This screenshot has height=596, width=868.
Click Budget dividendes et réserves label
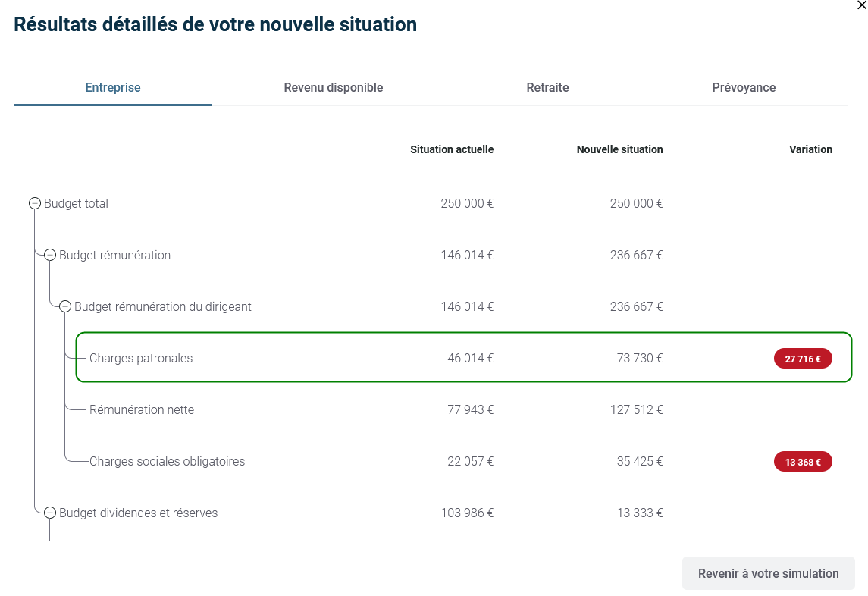(138, 513)
